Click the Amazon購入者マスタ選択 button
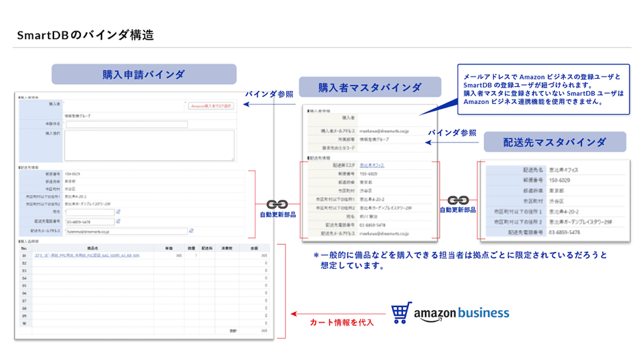The width and height of the screenshot is (644, 362). tap(211, 106)
